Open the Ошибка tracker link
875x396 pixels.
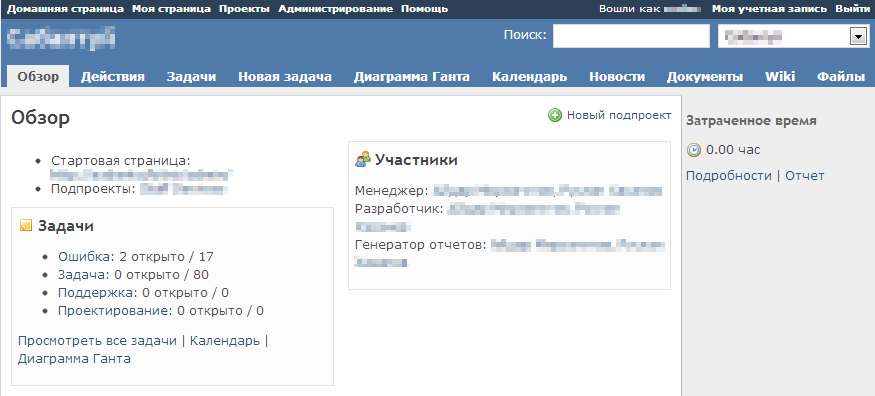click(x=84, y=257)
